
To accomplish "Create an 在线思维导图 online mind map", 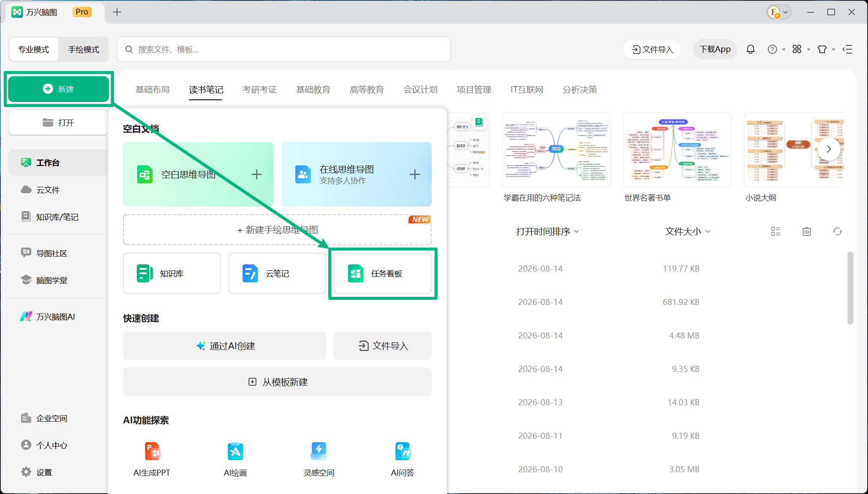I will coord(356,174).
